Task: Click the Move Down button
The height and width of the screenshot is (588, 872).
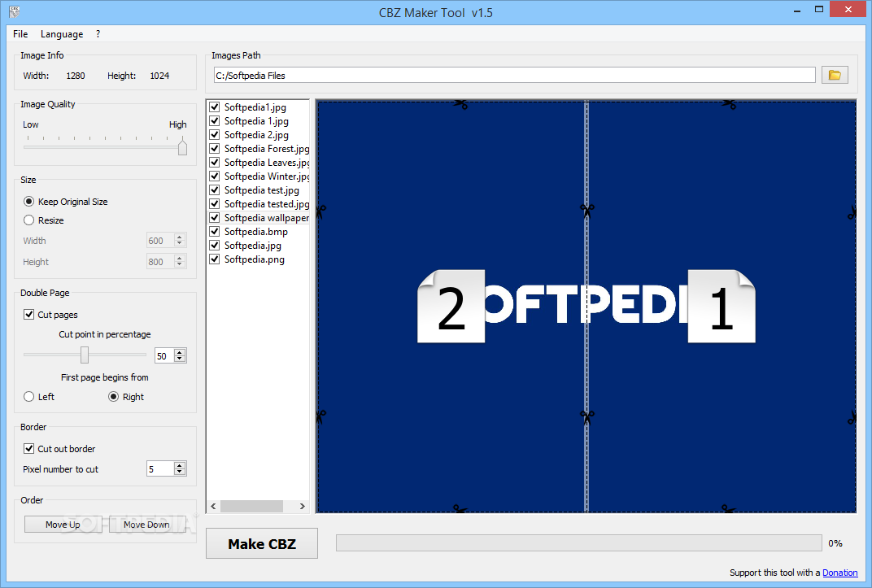Action: pyautogui.click(x=146, y=524)
